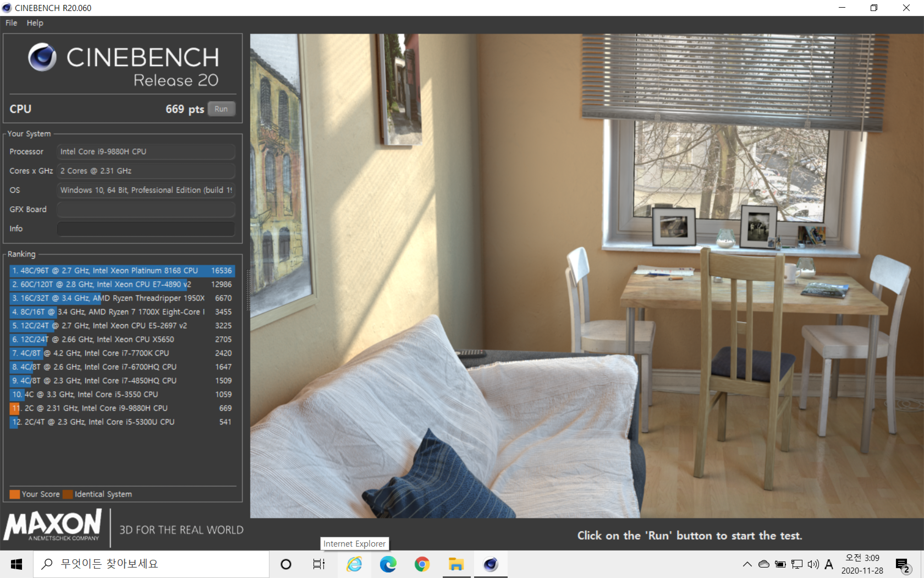Click the Your Score orange legend swatch

coord(15,494)
